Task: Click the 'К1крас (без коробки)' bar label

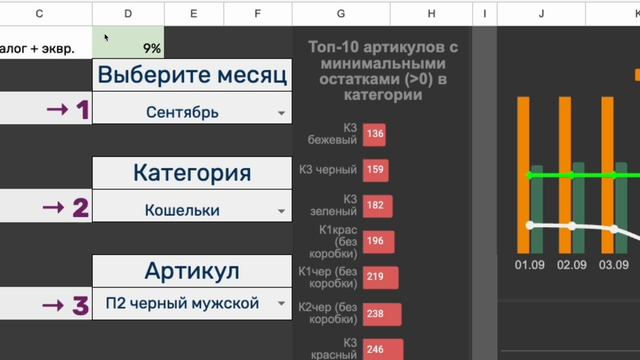Action: pyautogui.click(x=333, y=241)
